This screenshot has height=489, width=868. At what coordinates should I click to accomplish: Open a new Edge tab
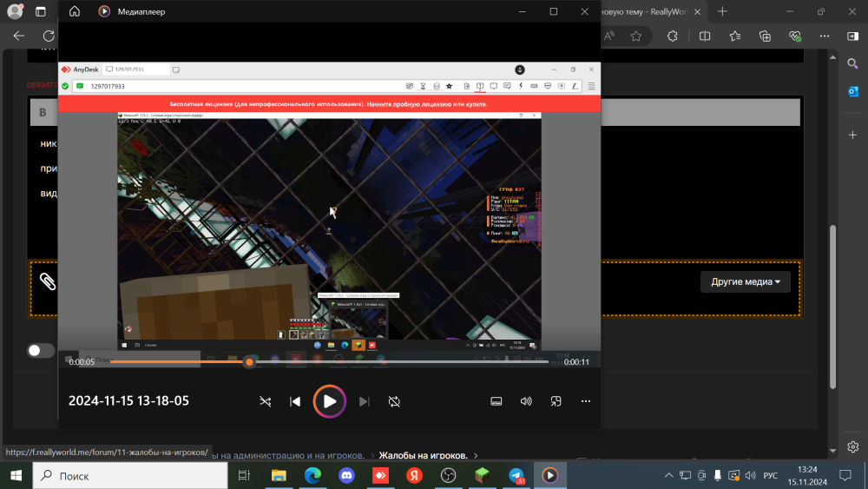click(x=722, y=11)
